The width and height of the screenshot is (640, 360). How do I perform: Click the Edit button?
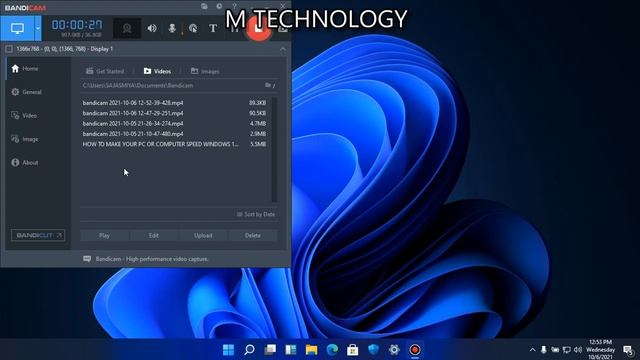(153, 236)
